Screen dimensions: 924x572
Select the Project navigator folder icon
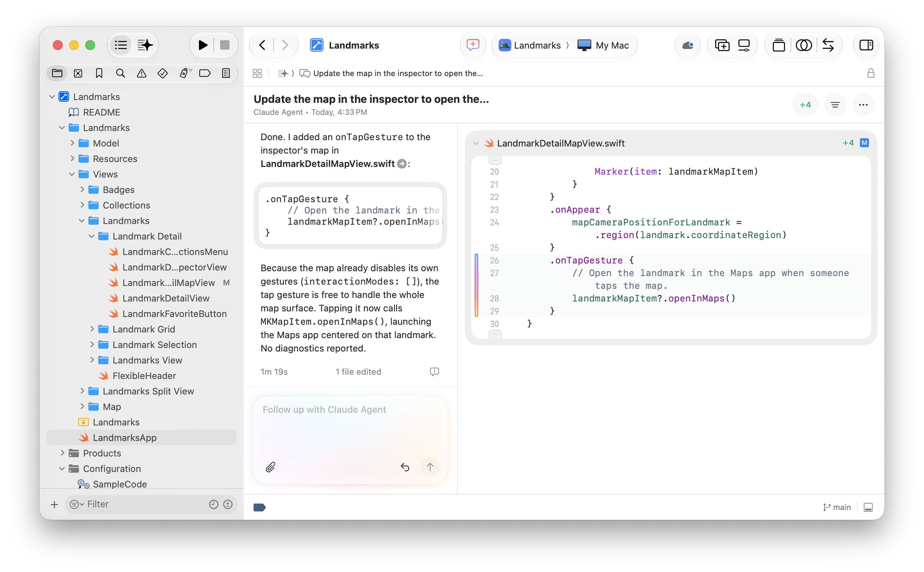[57, 73]
